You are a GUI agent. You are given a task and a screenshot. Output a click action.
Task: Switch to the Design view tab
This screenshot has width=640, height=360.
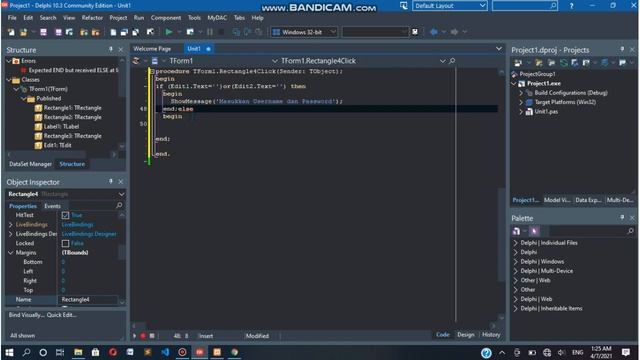click(466, 335)
